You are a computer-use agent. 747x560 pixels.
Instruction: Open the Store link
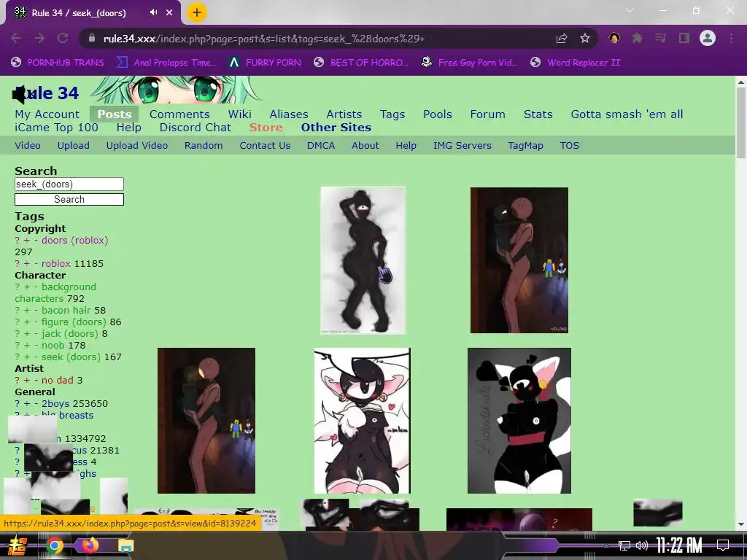tap(266, 128)
